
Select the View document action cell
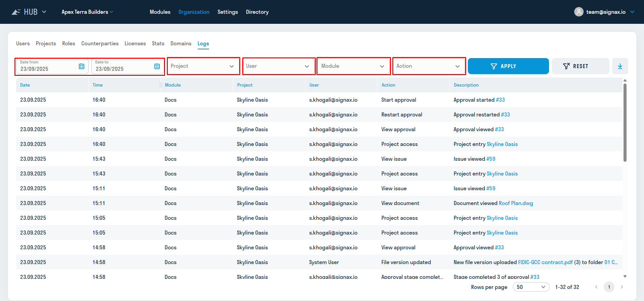pyautogui.click(x=400, y=203)
